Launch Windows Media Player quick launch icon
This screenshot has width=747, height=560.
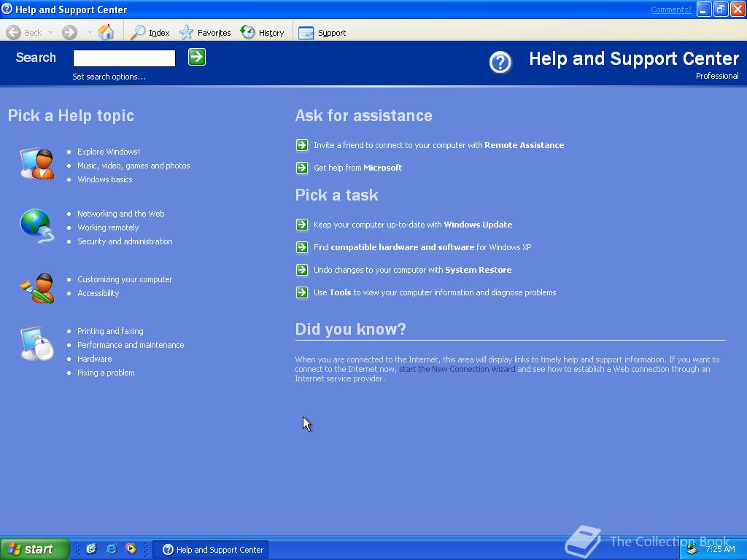coord(131,549)
